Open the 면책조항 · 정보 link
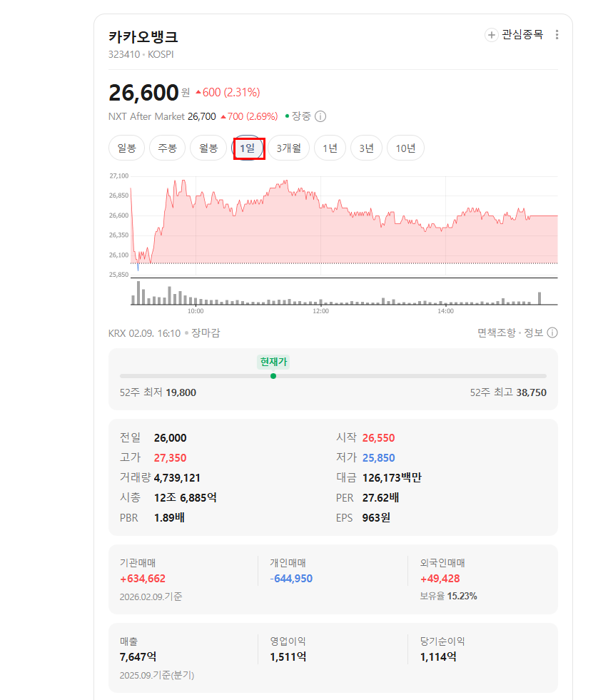613x700 pixels. [x=510, y=333]
